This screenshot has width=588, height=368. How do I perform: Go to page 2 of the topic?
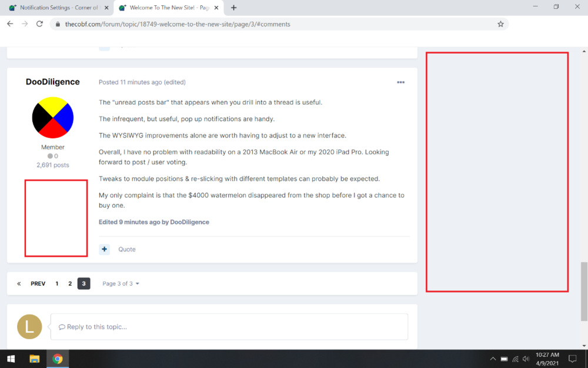[x=70, y=284]
